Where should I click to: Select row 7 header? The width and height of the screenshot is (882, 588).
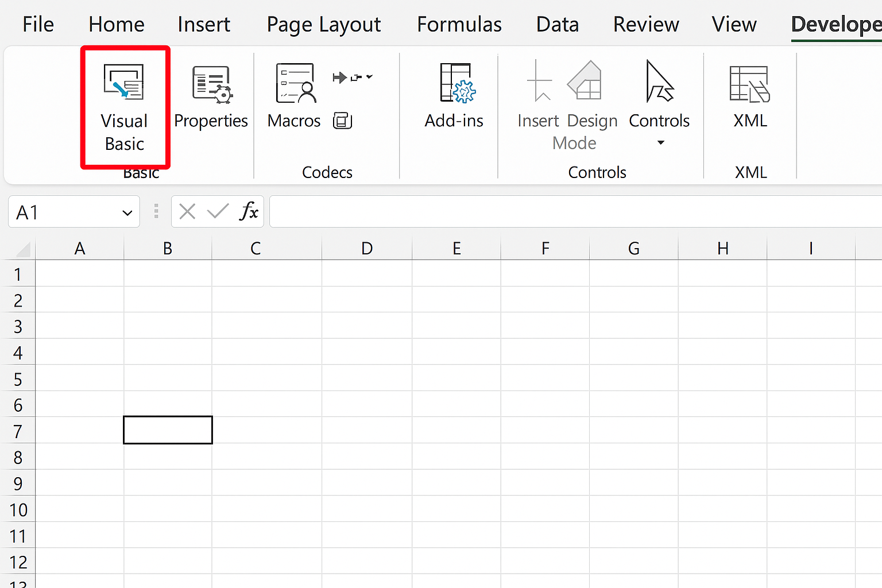coord(18,431)
